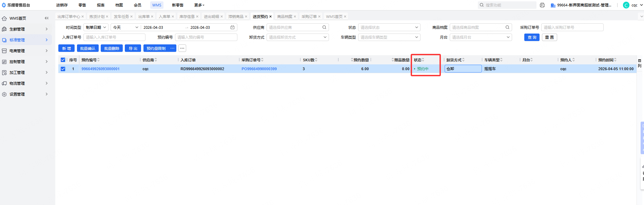Viewport: 644px width, 205px height.
Task: Click the 采购订单号 input field
Action: coord(572,27)
